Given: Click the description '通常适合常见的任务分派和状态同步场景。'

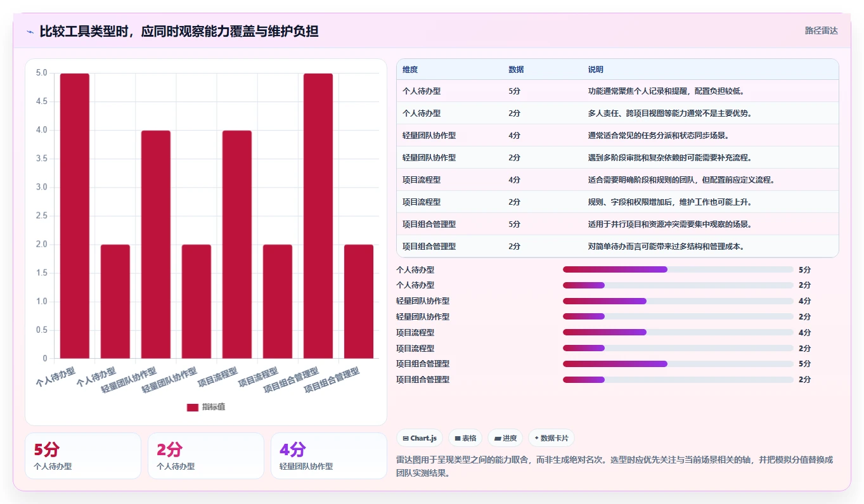Looking at the screenshot, I should tap(659, 136).
